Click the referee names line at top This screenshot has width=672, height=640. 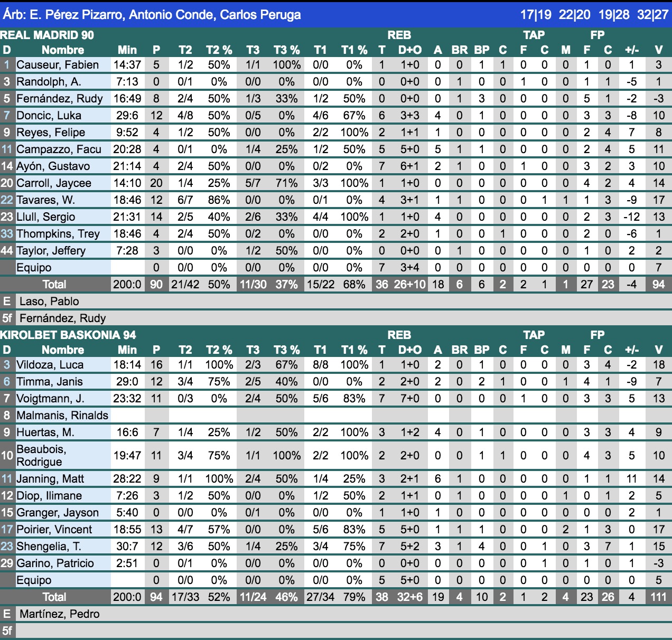click(152, 14)
